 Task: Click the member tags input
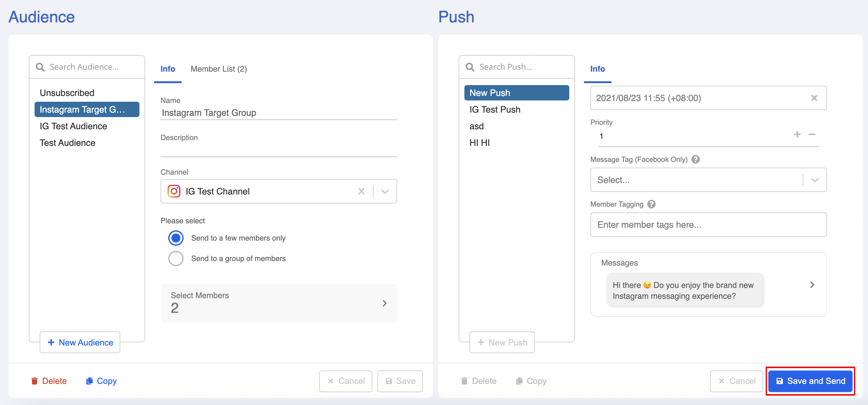[708, 224]
